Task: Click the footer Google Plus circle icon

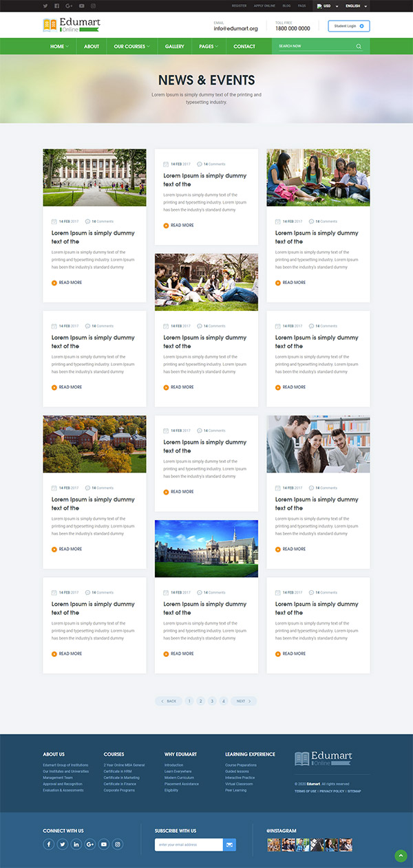Action: tap(90, 844)
